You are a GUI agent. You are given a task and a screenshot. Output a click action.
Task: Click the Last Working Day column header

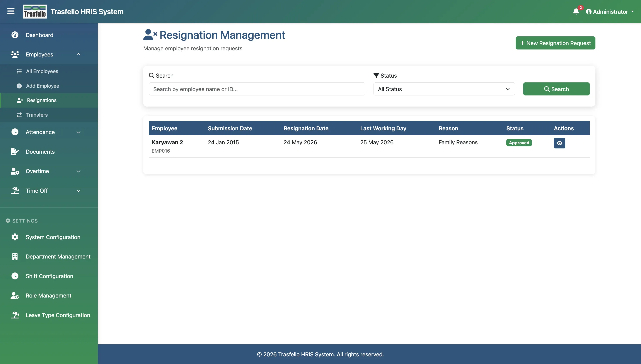pyautogui.click(x=383, y=128)
